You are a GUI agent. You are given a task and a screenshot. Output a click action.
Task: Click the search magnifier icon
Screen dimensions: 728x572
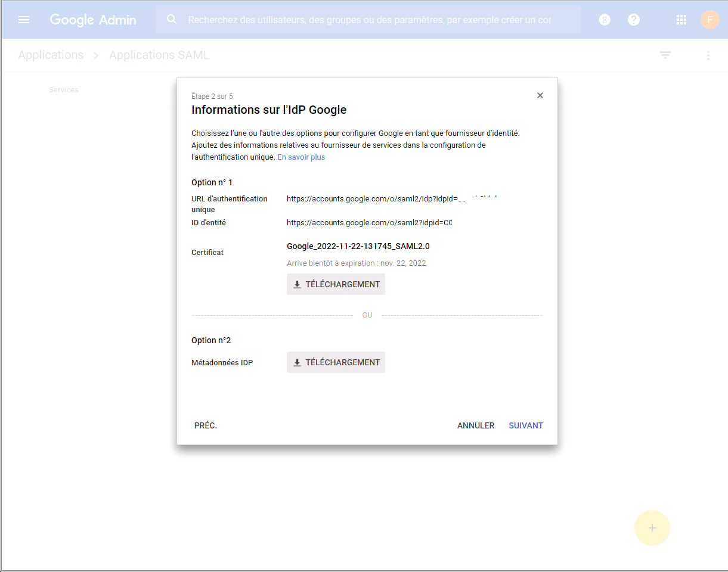coord(172,20)
